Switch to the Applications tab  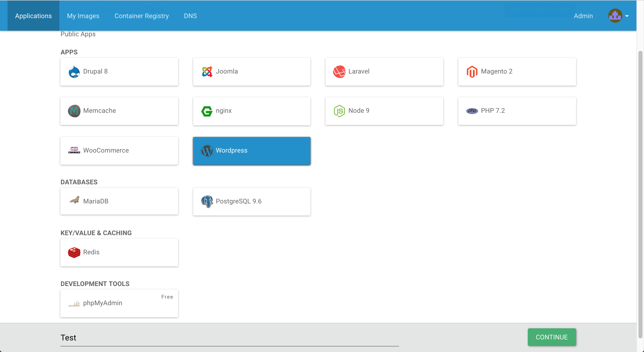point(33,16)
